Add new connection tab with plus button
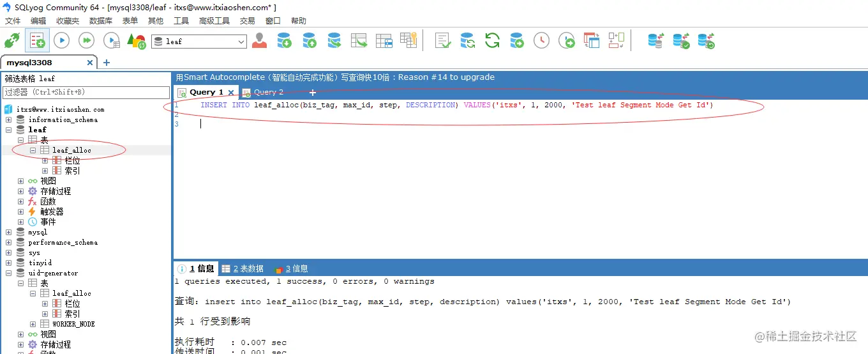 click(107, 63)
